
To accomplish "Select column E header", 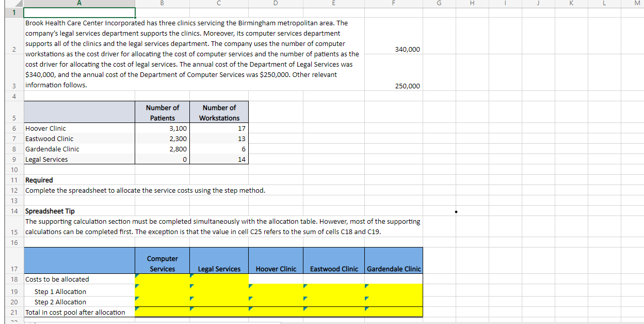I will click(x=334, y=3).
